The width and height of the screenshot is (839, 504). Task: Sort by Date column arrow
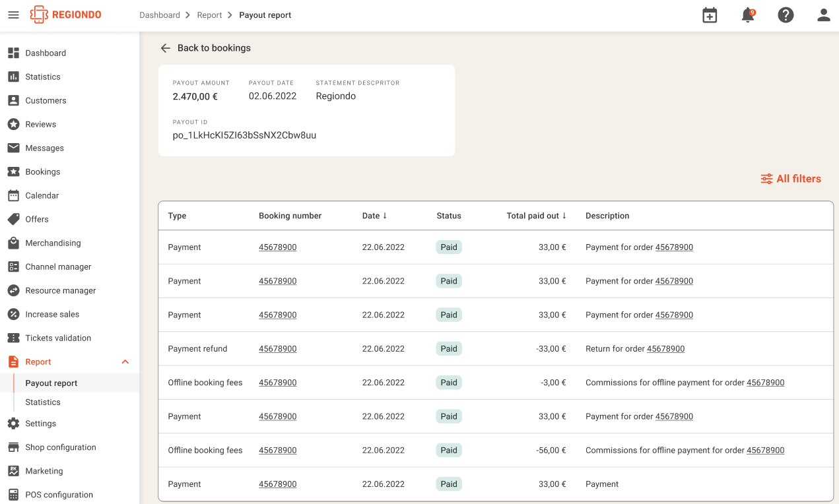pos(385,216)
